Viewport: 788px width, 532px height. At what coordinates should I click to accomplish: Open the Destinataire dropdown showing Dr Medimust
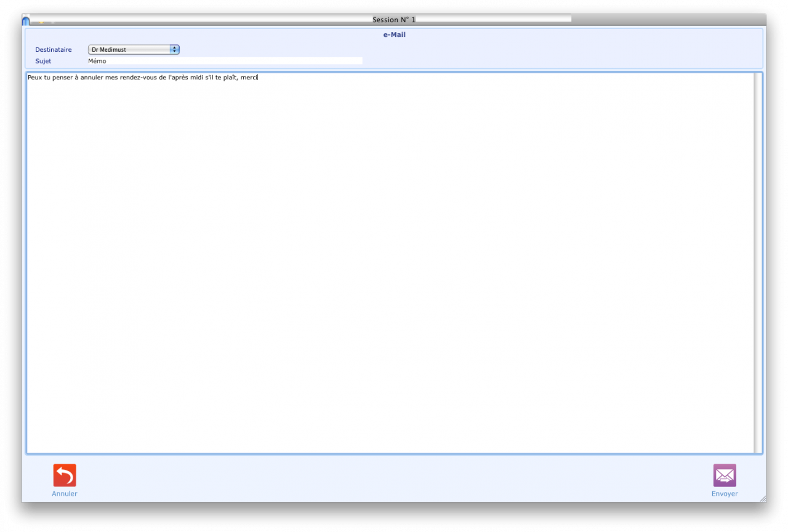(134, 49)
